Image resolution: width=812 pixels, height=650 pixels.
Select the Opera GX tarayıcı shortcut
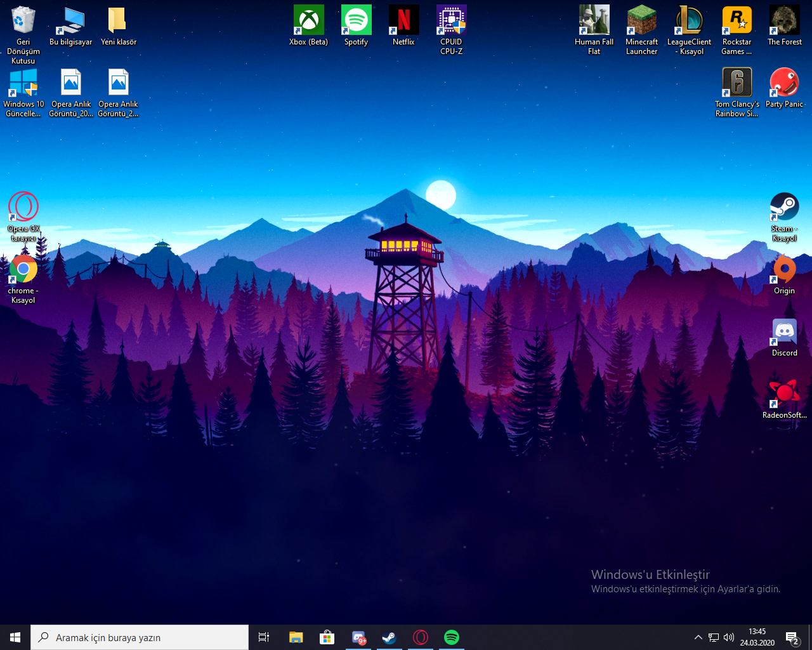pyautogui.click(x=23, y=217)
